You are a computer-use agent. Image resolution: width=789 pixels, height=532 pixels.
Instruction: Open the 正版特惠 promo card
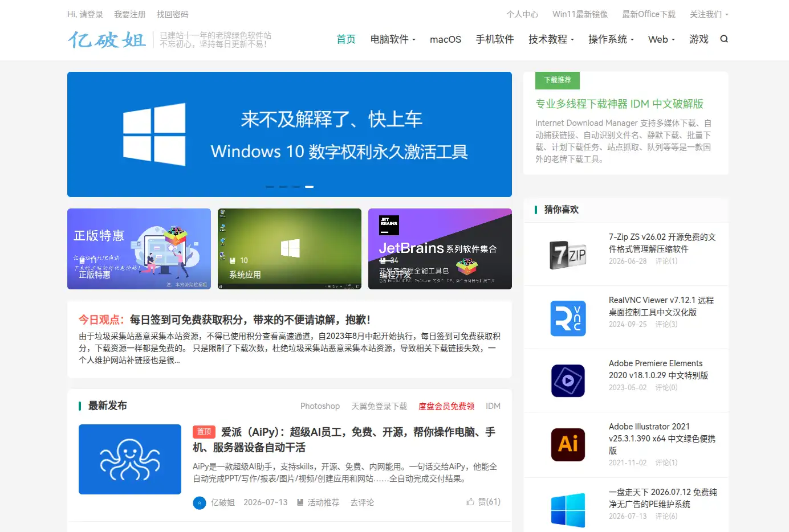pyautogui.click(x=139, y=249)
